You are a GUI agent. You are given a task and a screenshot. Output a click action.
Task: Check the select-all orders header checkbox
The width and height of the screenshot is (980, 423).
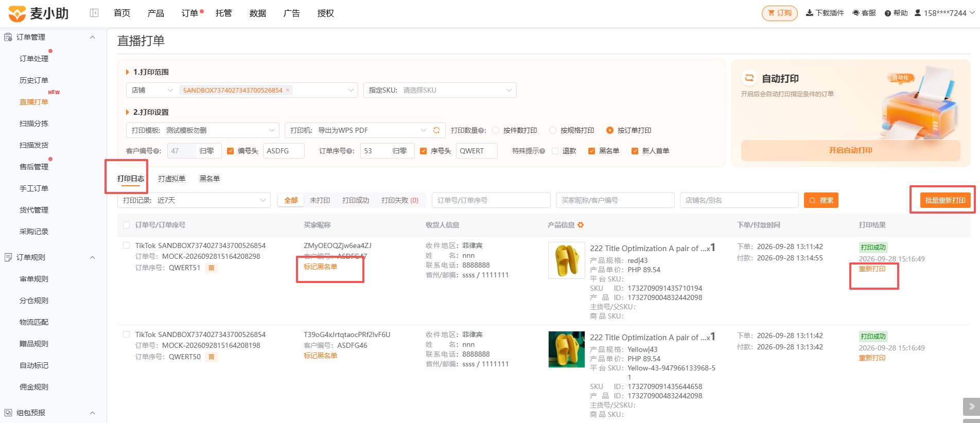click(127, 225)
